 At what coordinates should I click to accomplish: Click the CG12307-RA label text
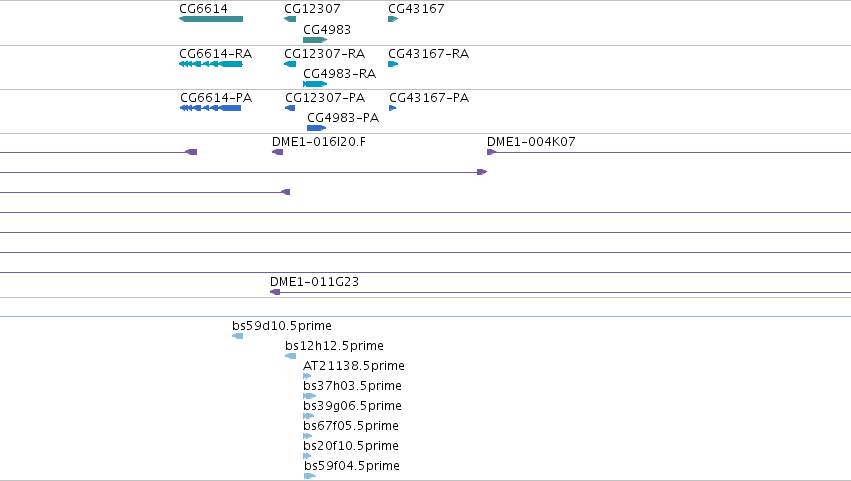coord(325,54)
